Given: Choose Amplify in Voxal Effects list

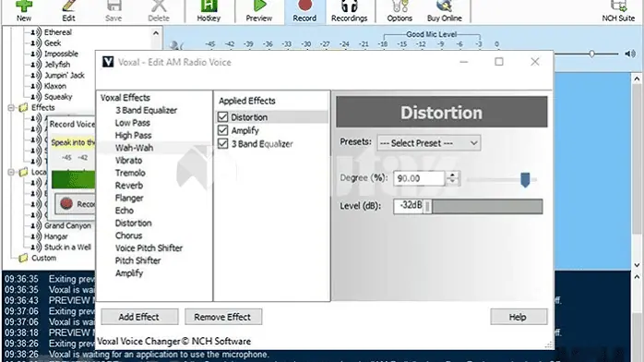Looking at the screenshot, I should click(x=129, y=272).
